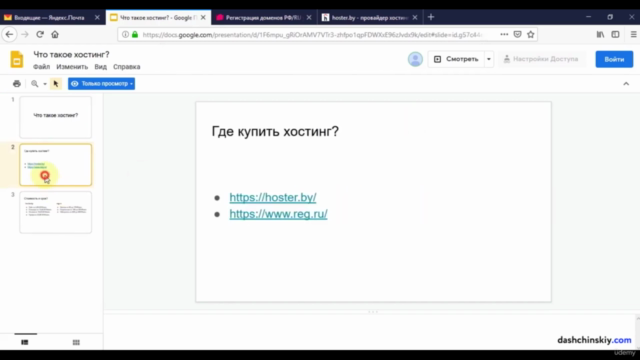640x360 pixels.
Task: Hide the menus with the chevron
Action: [626, 84]
